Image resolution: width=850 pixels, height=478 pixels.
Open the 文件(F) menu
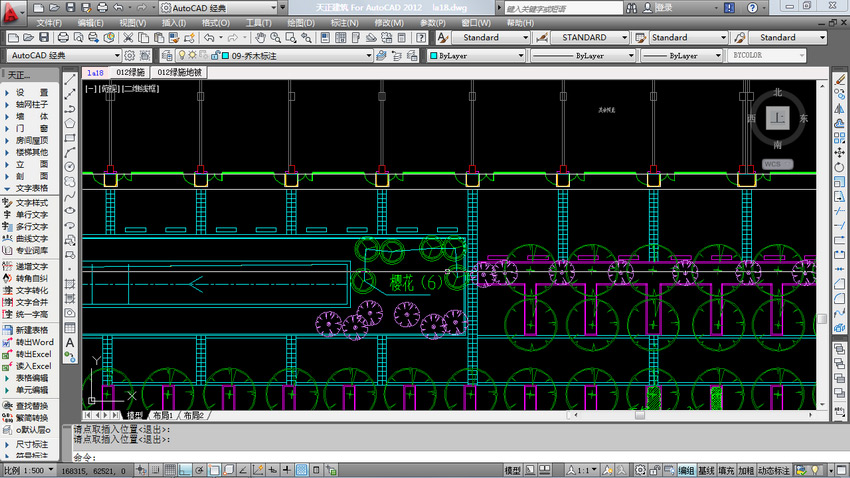tap(49, 23)
